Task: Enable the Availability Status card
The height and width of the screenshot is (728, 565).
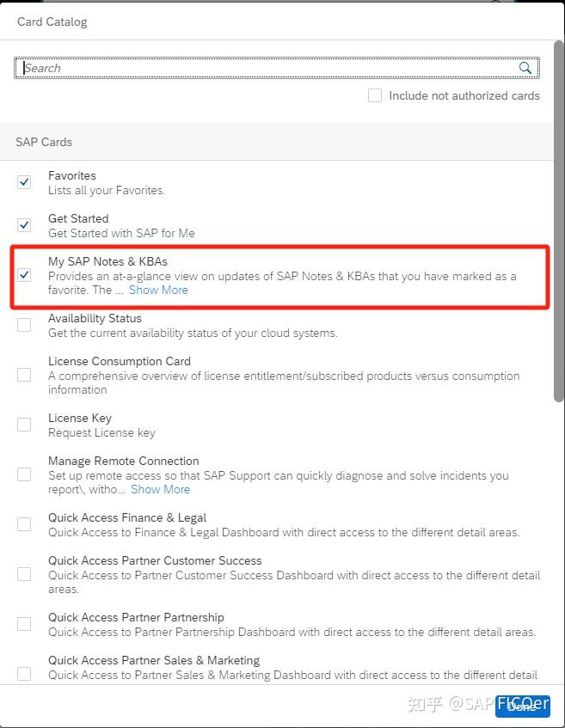Action: [x=24, y=325]
